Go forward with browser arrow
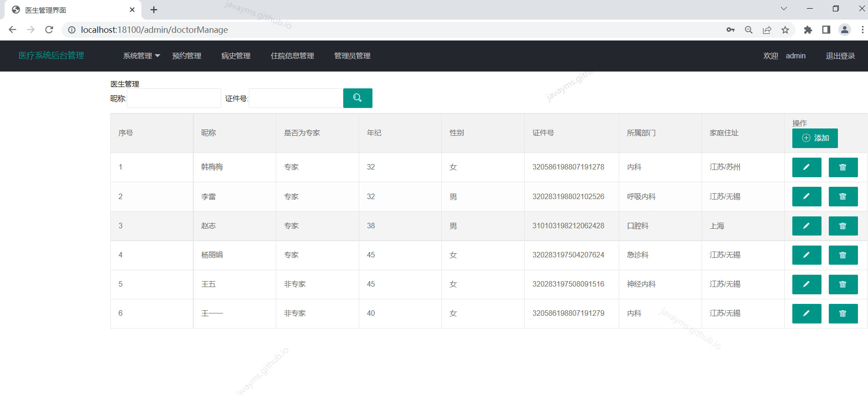This screenshot has height=395, width=868. click(31, 30)
